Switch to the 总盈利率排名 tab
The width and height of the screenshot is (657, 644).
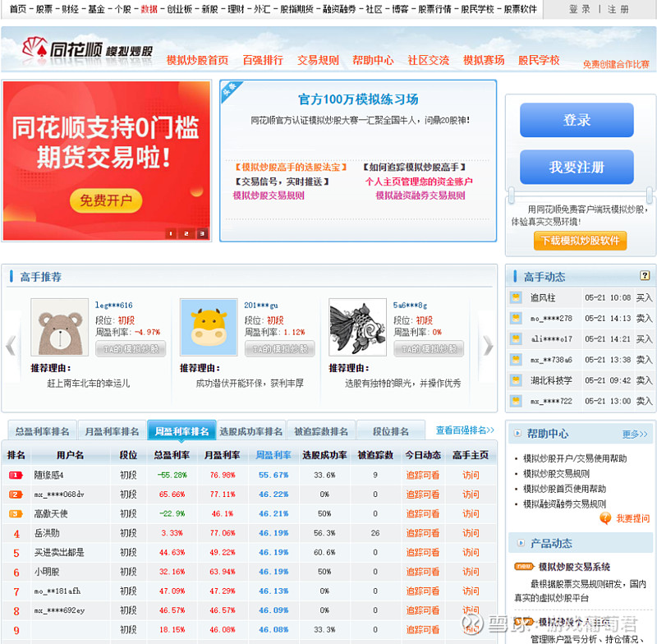pyautogui.click(x=41, y=430)
